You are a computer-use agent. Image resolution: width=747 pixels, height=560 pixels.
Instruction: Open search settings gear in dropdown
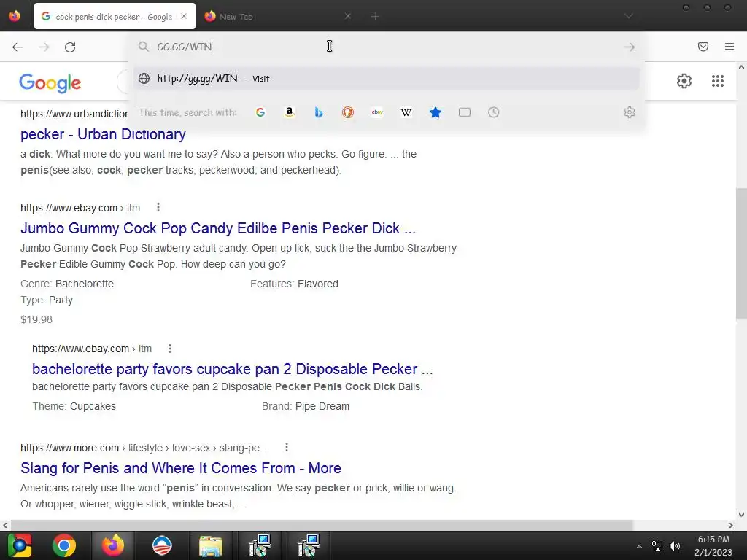(630, 112)
